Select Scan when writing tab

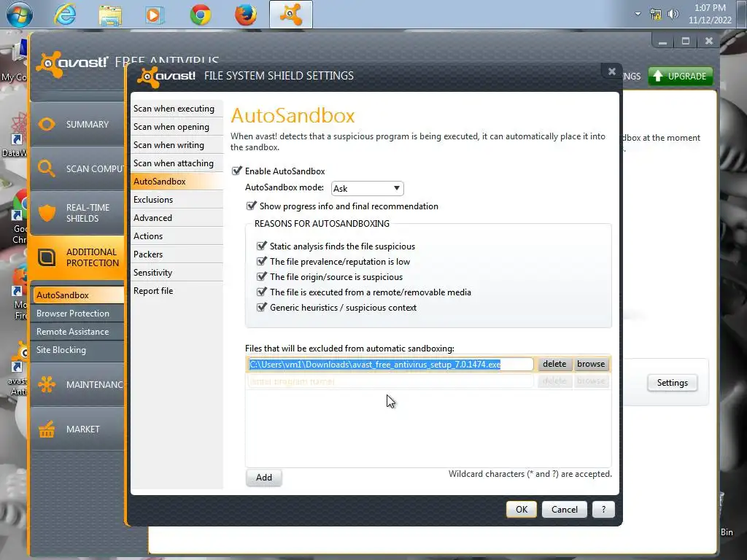[177, 145]
